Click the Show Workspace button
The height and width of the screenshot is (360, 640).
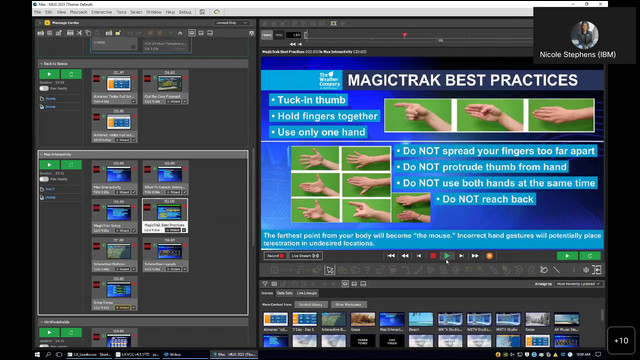(348, 304)
